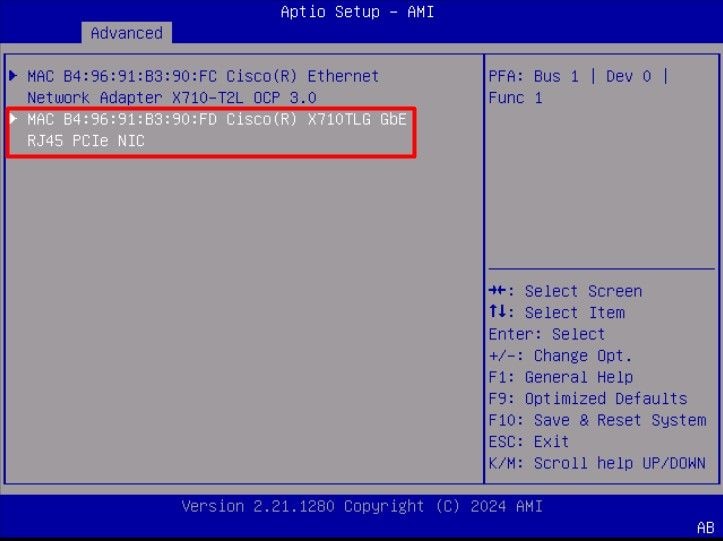Click the ESC: Exit hint

(x=529, y=441)
